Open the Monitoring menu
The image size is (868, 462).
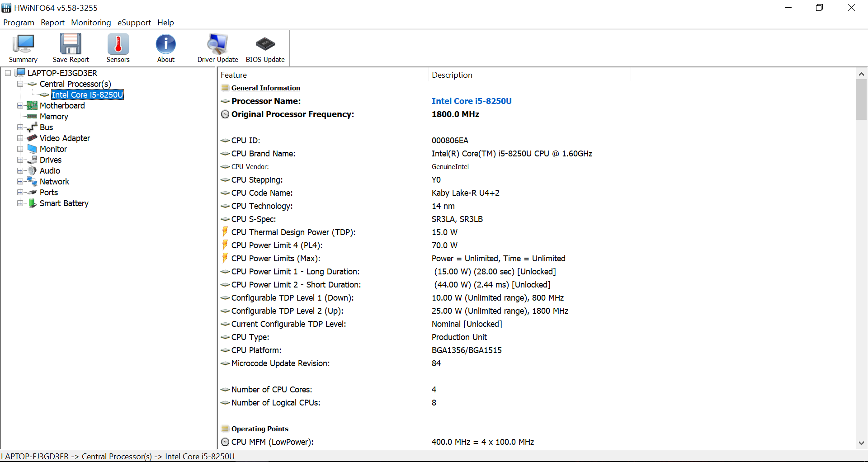(91, 23)
